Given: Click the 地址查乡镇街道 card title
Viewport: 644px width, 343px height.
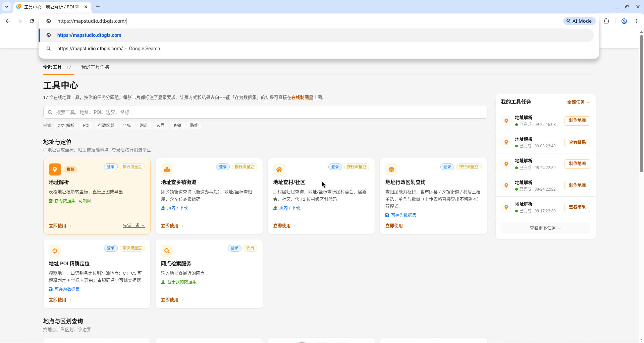Looking at the screenshot, I should pos(178,182).
